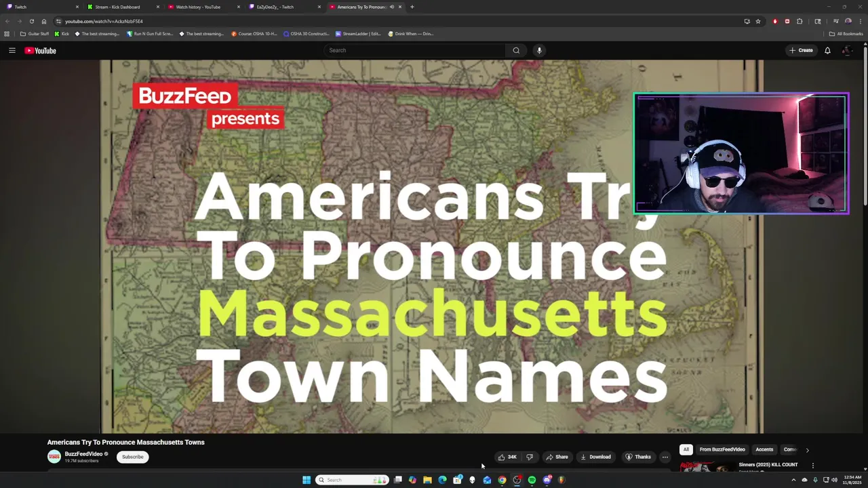Open BuzzFeedVideo channel name link

[83, 454]
